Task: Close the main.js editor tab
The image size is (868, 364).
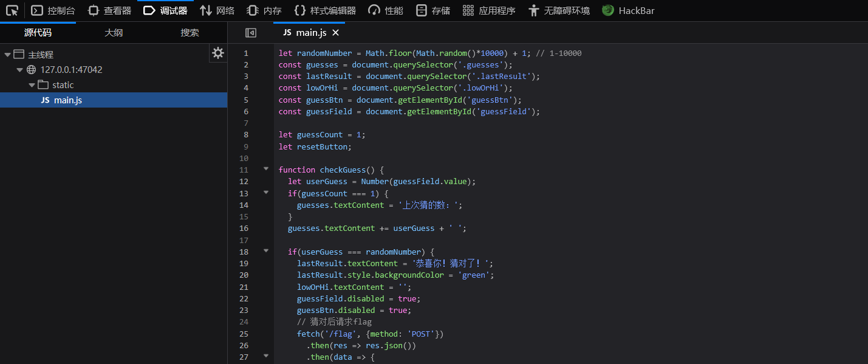Action: click(336, 33)
